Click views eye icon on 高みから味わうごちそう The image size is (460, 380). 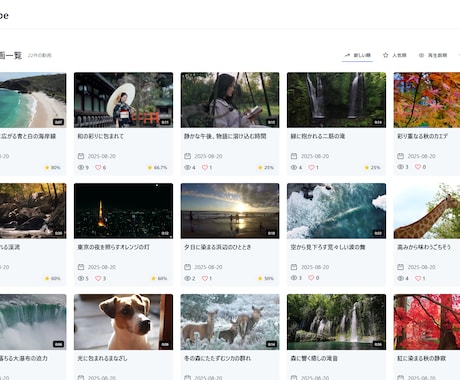pyautogui.click(x=401, y=278)
